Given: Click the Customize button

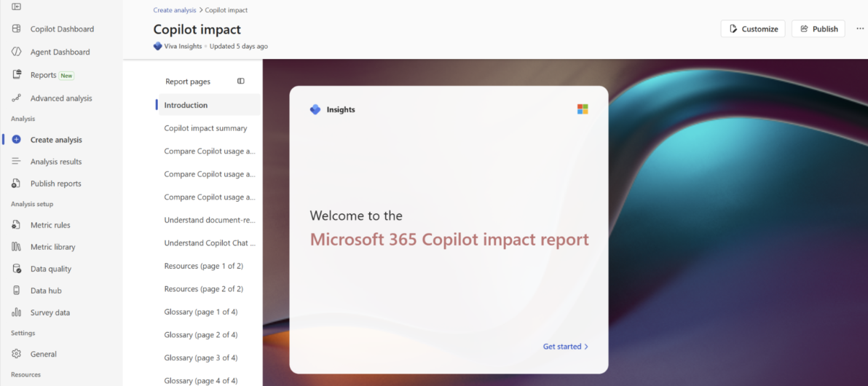Looking at the screenshot, I should pyautogui.click(x=753, y=29).
